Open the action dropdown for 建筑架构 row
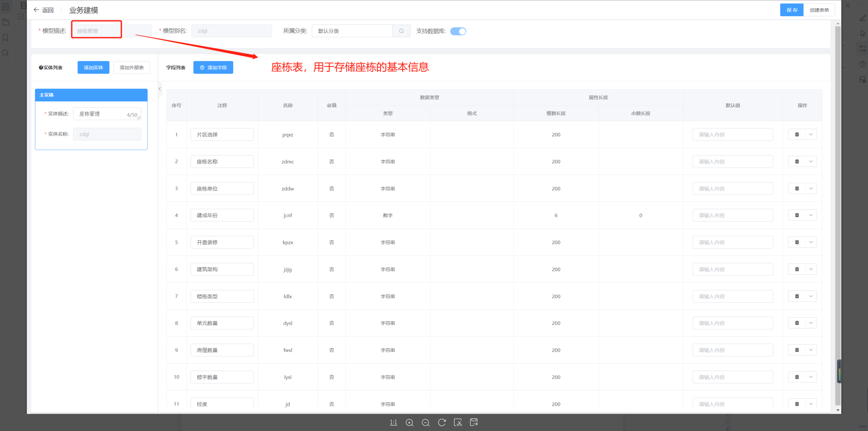 click(x=811, y=269)
